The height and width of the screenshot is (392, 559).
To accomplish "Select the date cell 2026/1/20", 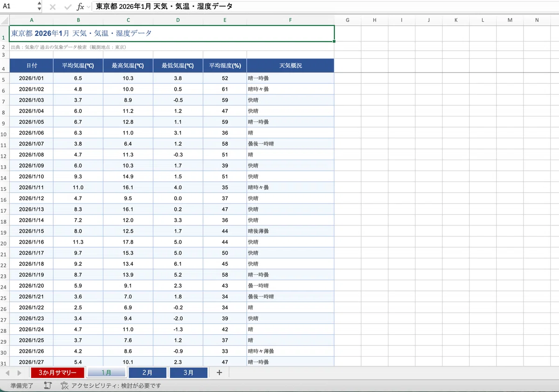I will click(x=32, y=286).
